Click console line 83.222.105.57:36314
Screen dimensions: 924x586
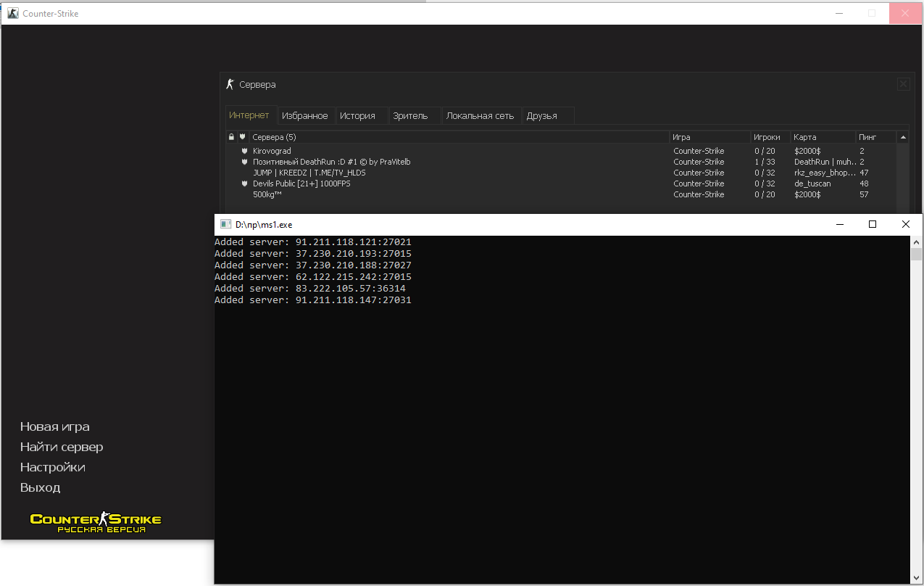(310, 288)
